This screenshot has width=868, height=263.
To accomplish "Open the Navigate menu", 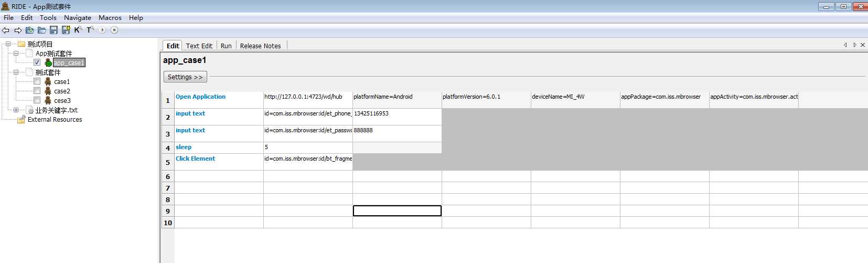I will [77, 17].
